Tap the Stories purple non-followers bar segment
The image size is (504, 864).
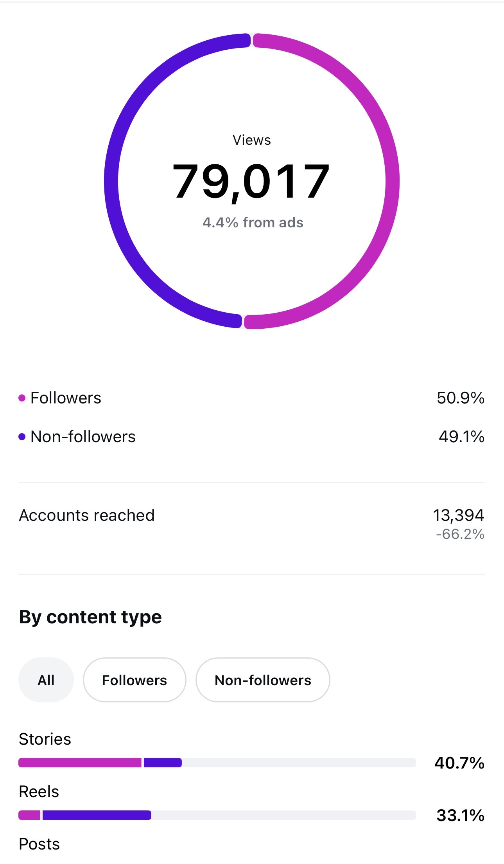[163, 763]
